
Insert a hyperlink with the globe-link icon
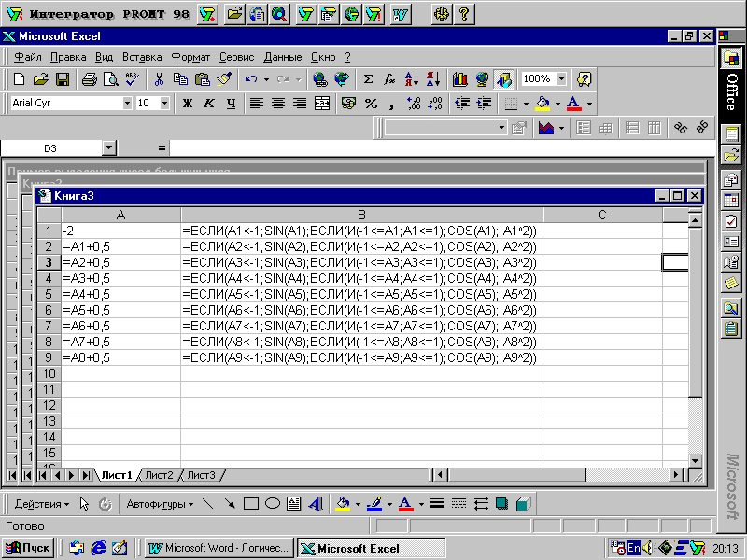pyautogui.click(x=319, y=79)
